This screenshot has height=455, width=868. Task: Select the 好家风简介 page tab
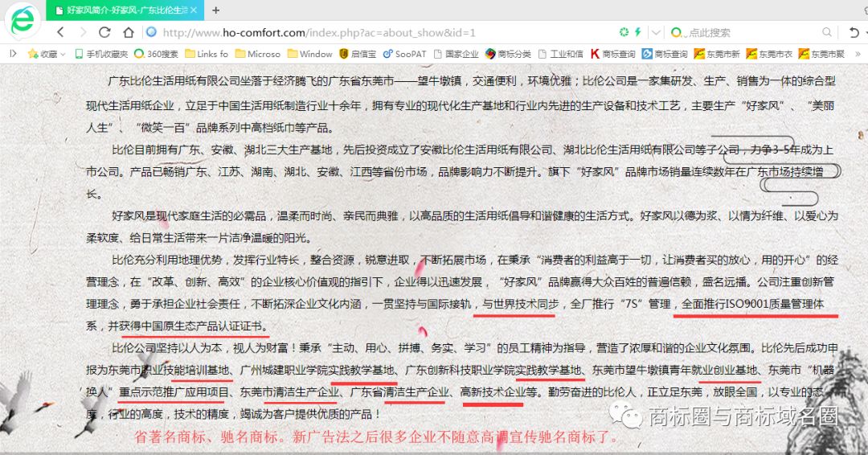click(125, 10)
